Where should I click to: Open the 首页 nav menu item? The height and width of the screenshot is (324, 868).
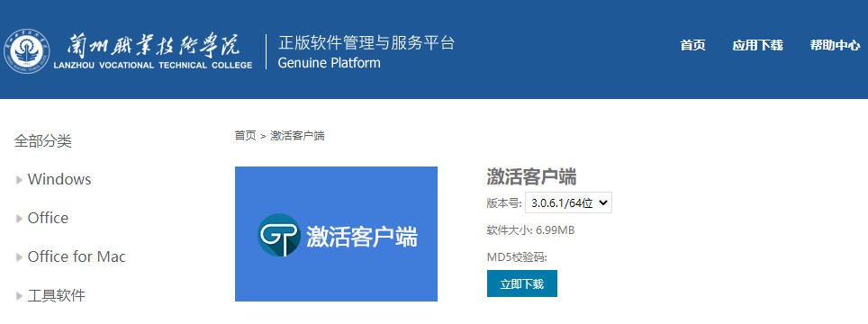692,45
